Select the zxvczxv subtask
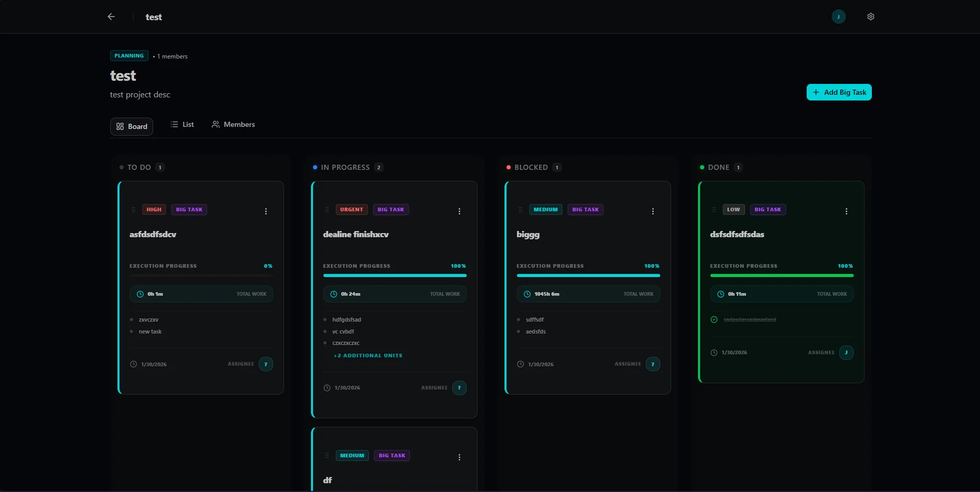This screenshot has width=980, height=492. coord(149,320)
